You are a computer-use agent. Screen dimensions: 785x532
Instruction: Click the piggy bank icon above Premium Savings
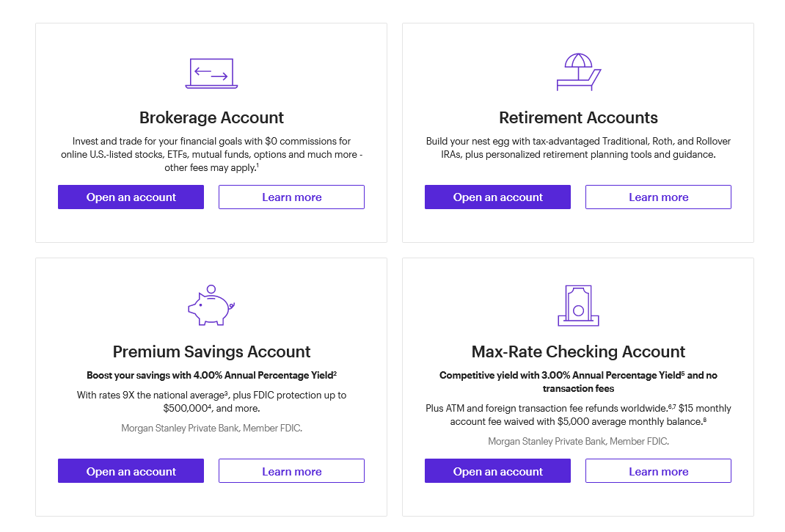click(211, 306)
